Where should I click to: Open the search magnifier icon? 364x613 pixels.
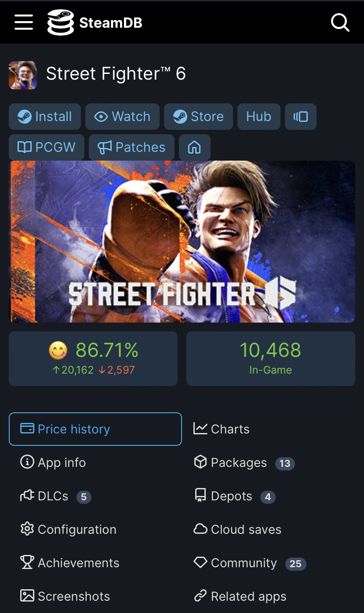coord(340,22)
